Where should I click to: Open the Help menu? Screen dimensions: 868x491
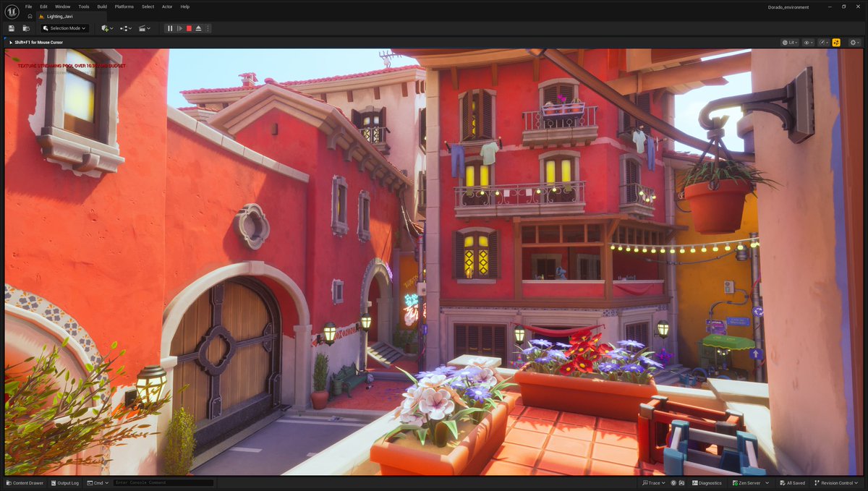click(x=185, y=7)
